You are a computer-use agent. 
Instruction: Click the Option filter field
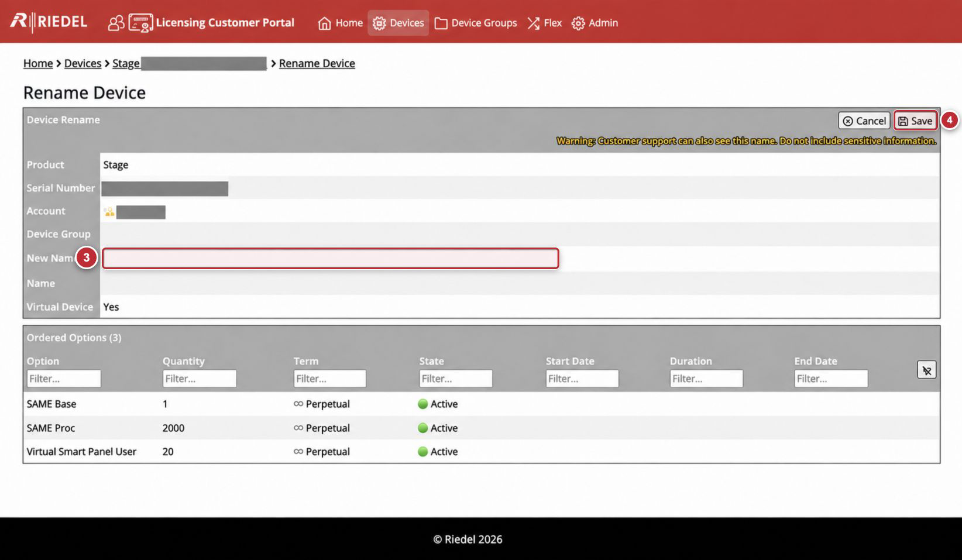(x=64, y=379)
